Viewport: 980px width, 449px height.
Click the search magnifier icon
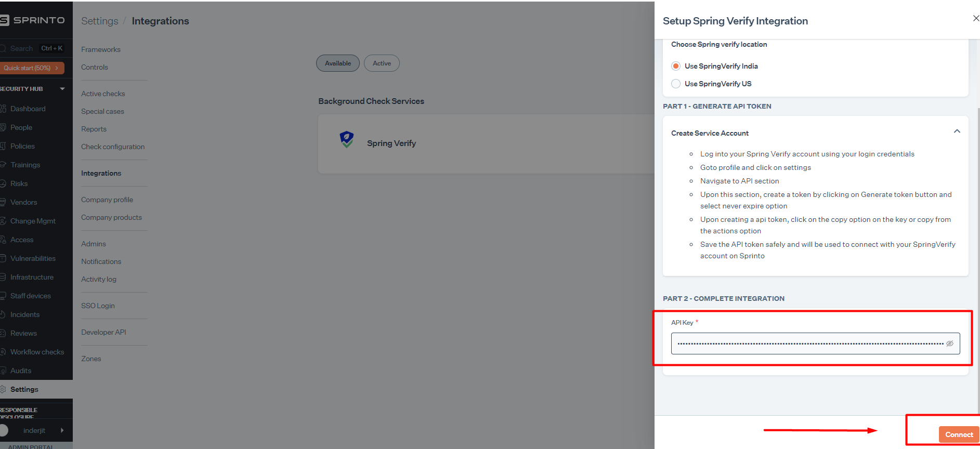pos(3,48)
